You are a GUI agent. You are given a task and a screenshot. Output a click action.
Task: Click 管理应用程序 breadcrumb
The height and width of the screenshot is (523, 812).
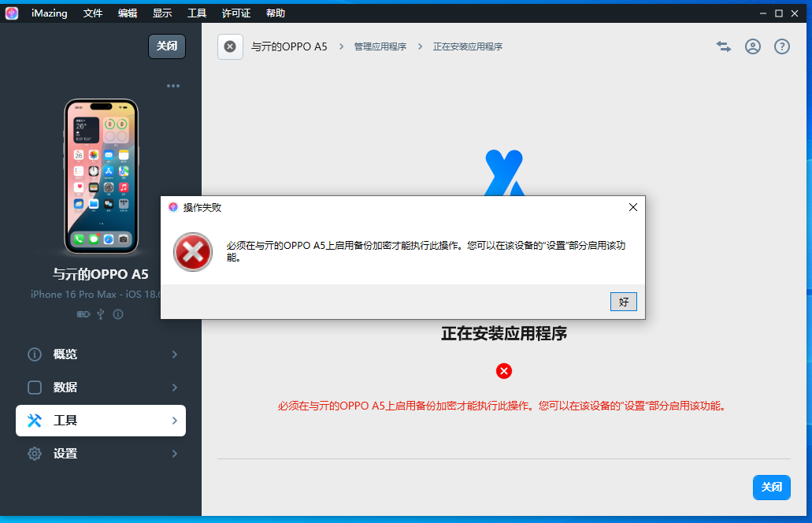380,46
